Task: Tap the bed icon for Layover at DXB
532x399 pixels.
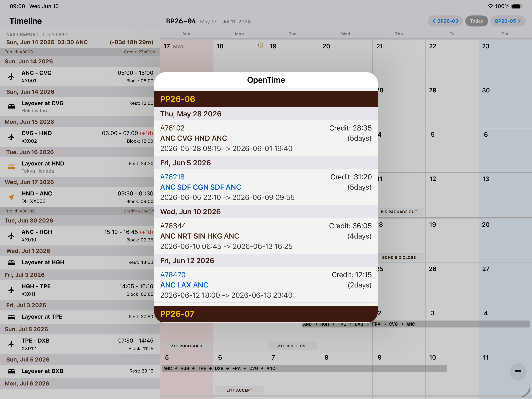Action: point(11,371)
